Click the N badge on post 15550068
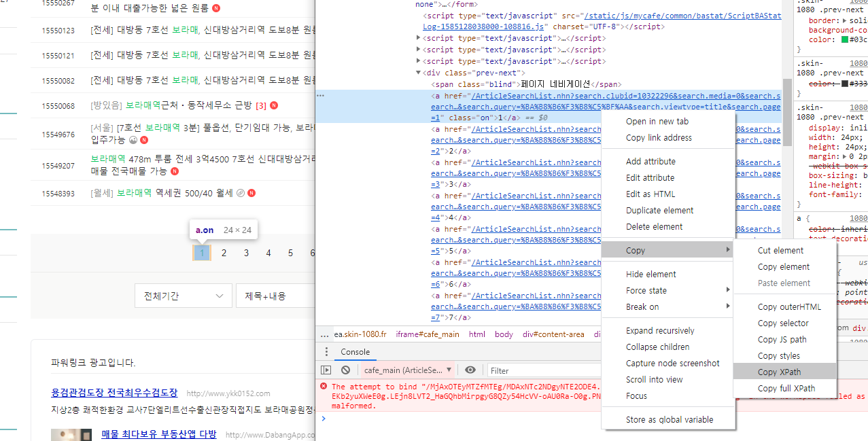This screenshot has height=441, width=868. (x=273, y=106)
